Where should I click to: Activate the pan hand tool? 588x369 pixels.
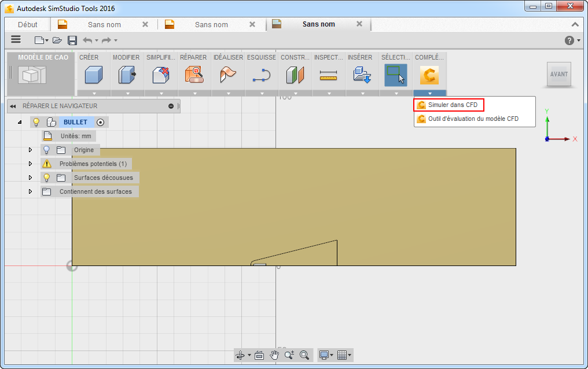coord(274,355)
